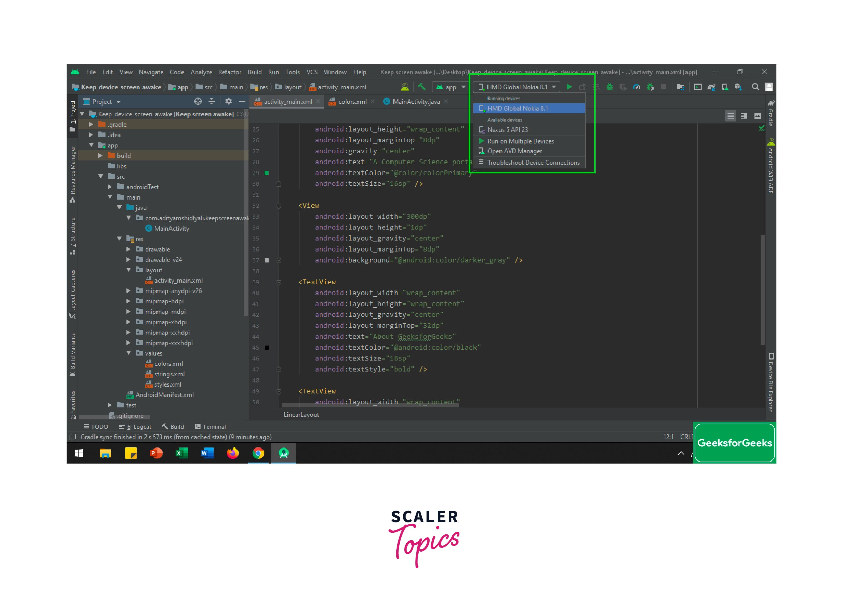The width and height of the screenshot is (848, 616).
Task: Click the Make Project hammer icon
Action: [x=422, y=87]
